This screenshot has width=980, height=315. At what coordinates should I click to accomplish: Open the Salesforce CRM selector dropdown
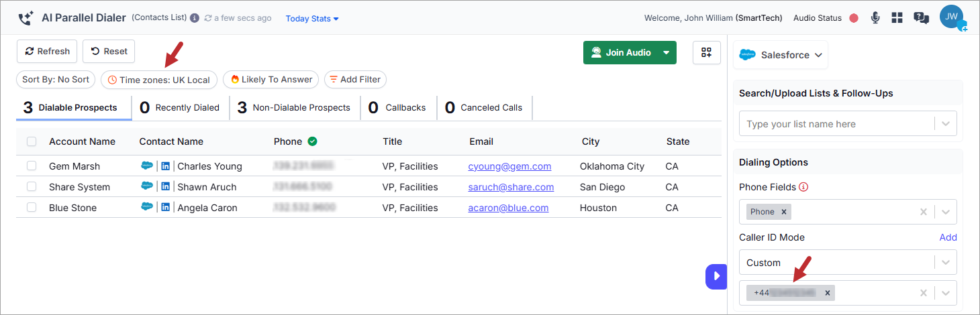pyautogui.click(x=781, y=55)
